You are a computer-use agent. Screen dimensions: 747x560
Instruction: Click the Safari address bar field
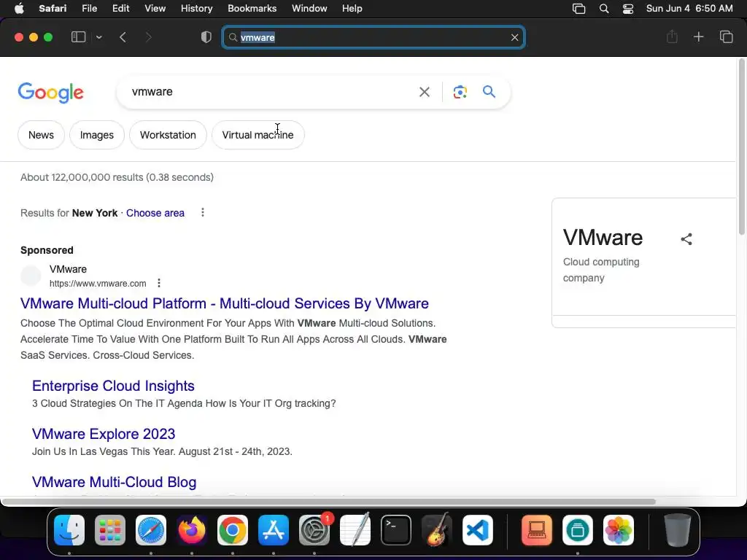pos(373,37)
